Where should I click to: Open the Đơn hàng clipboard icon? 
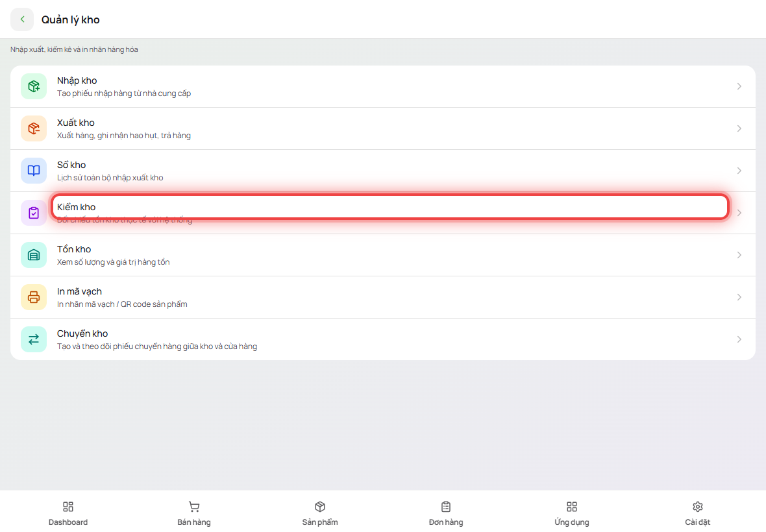pyautogui.click(x=446, y=507)
